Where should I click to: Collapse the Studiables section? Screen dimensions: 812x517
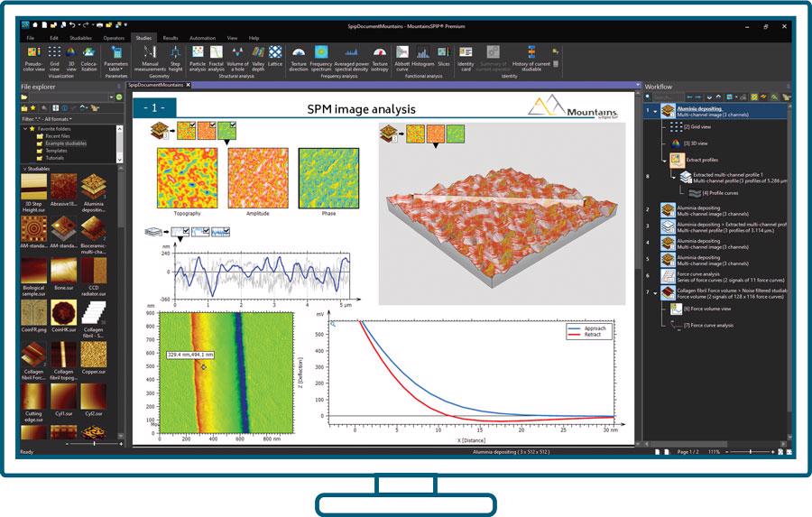(23, 169)
